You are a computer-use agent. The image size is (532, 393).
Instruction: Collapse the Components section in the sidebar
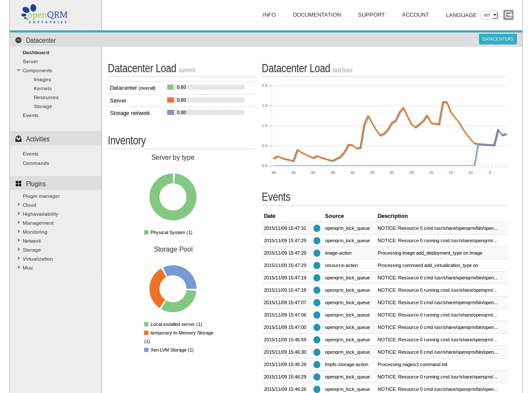coord(19,70)
